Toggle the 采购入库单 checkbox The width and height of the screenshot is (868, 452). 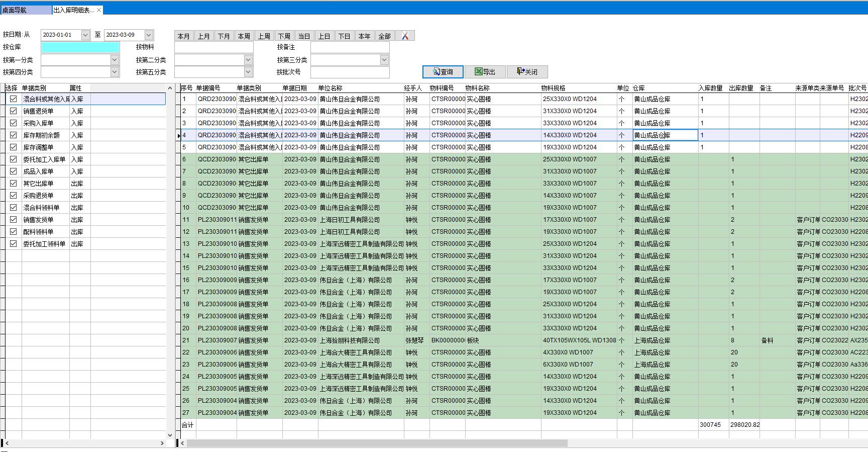[14, 123]
